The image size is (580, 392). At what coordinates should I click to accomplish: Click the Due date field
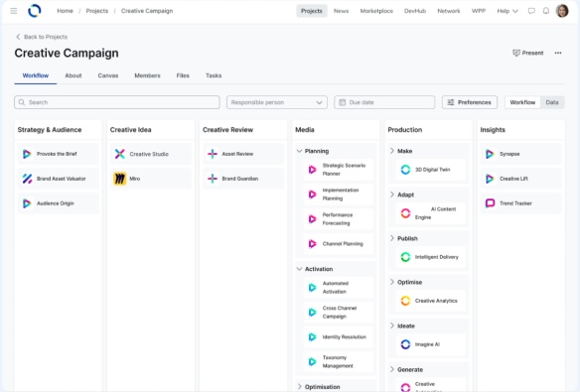point(384,102)
